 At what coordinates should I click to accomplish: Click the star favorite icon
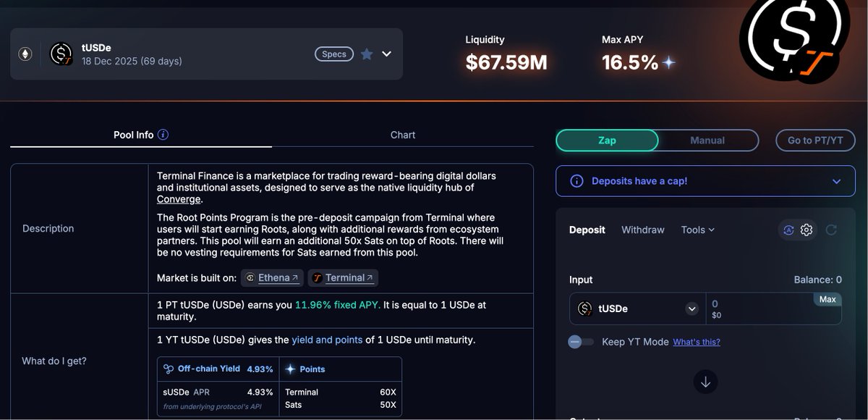click(x=367, y=54)
